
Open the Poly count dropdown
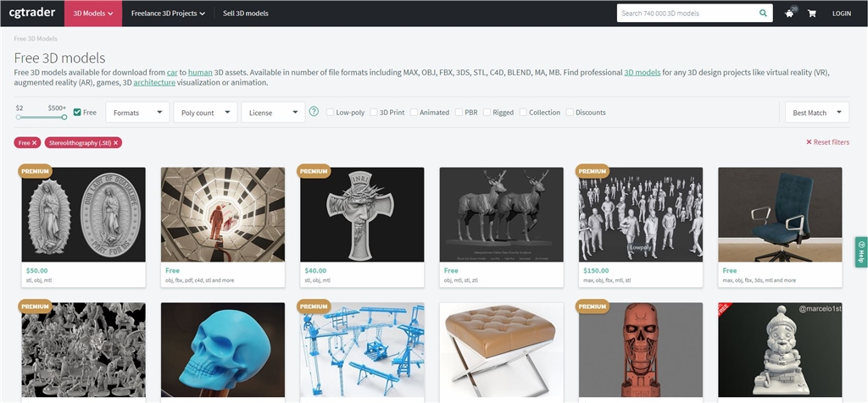tap(204, 113)
